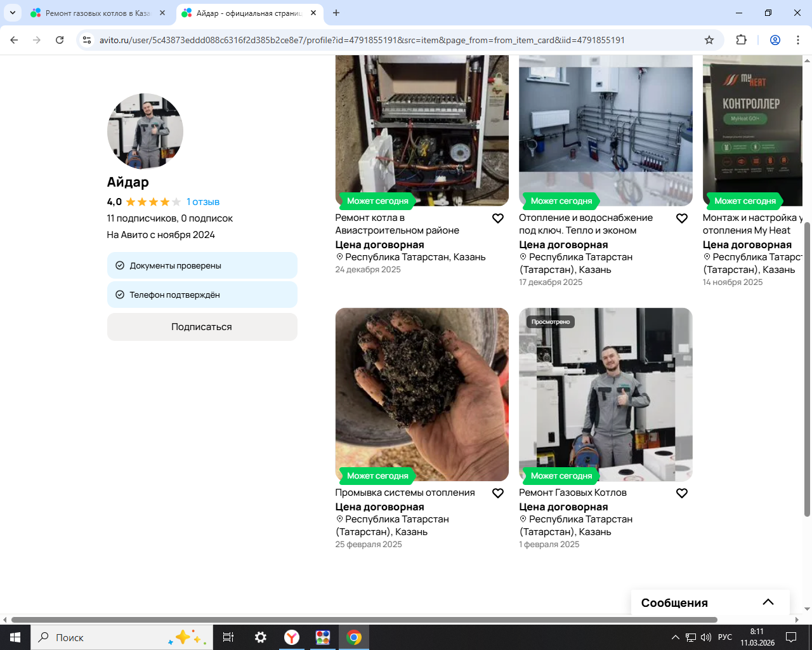The image size is (812, 650).
Task: Click the 'Документы проверены' badge
Action: click(202, 265)
